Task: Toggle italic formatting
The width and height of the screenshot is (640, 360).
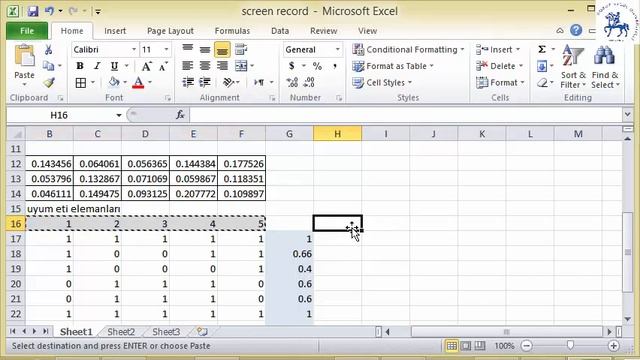Action: pyautogui.click(x=97, y=66)
